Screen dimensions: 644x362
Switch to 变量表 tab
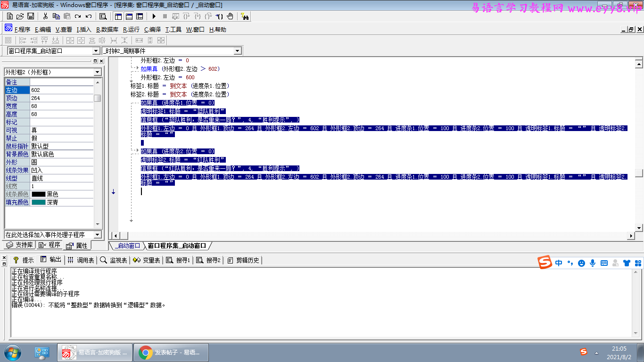tap(147, 260)
